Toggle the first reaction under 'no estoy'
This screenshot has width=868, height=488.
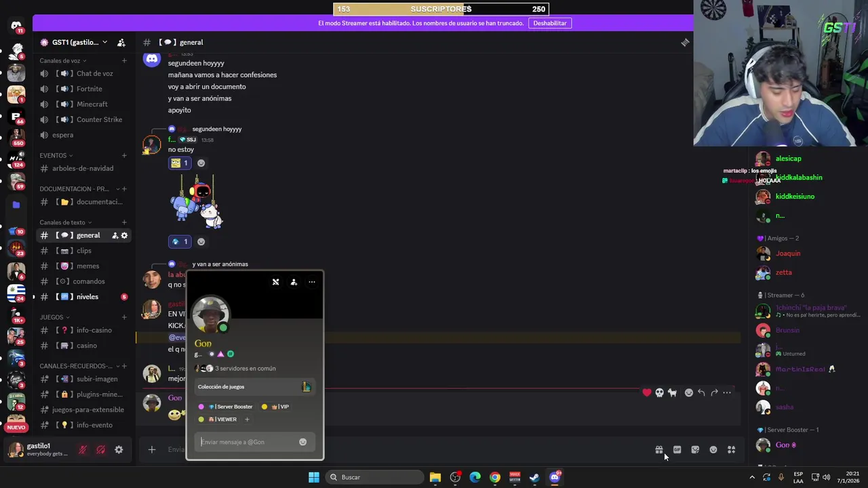pos(180,163)
